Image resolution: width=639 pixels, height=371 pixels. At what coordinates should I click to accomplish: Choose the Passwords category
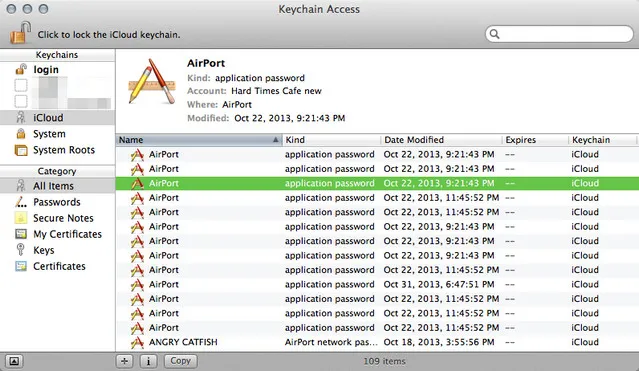click(57, 202)
